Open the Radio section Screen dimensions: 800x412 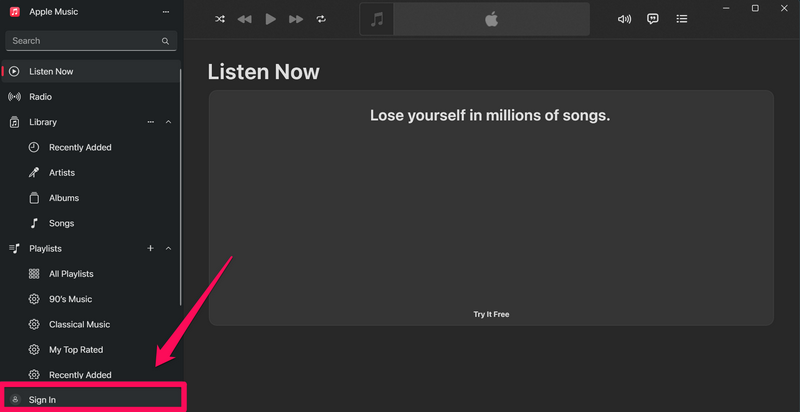click(91, 97)
